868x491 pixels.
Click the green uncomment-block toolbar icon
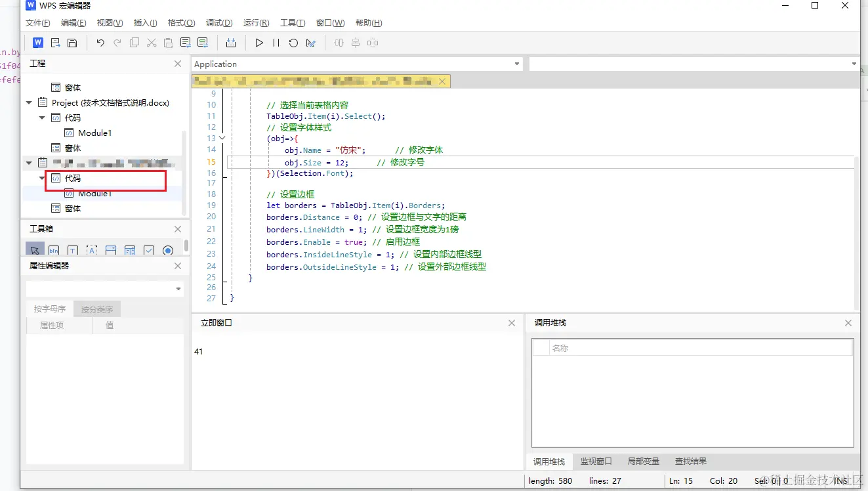coord(203,43)
